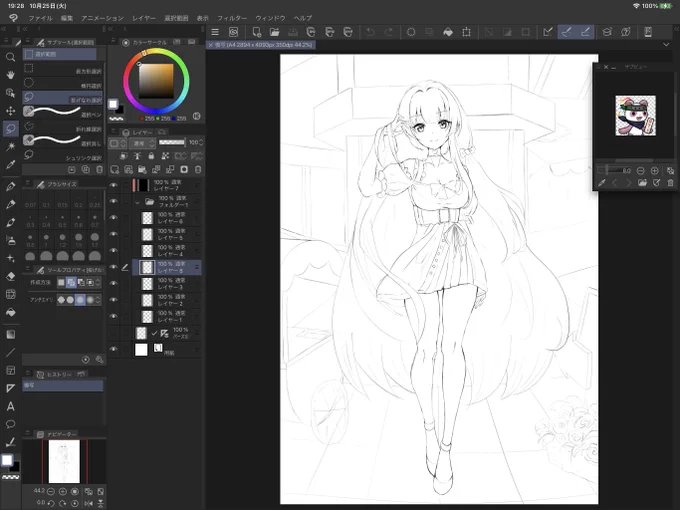Open the ファイル menu

[x=40, y=18]
